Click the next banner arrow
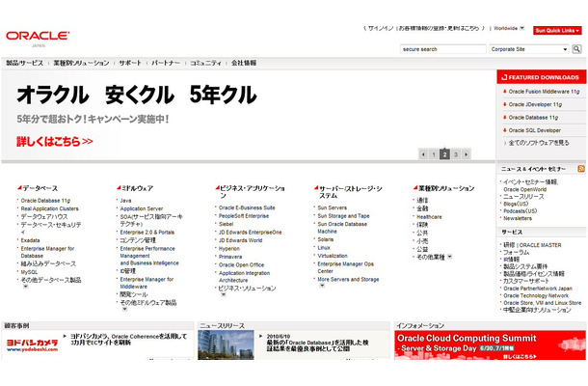 click(467, 154)
